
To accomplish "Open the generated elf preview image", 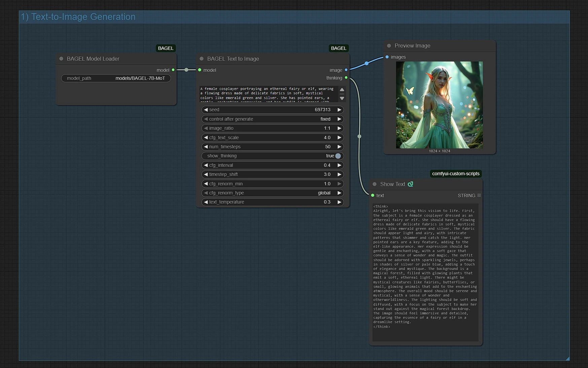I will tap(439, 105).
